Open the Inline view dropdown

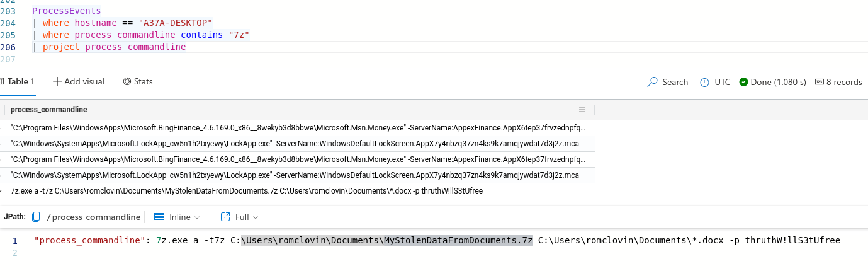pyautogui.click(x=177, y=217)
